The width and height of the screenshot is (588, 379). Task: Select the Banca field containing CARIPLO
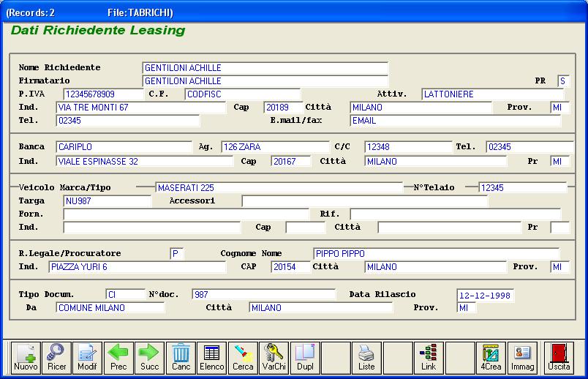tap(123, 147)
